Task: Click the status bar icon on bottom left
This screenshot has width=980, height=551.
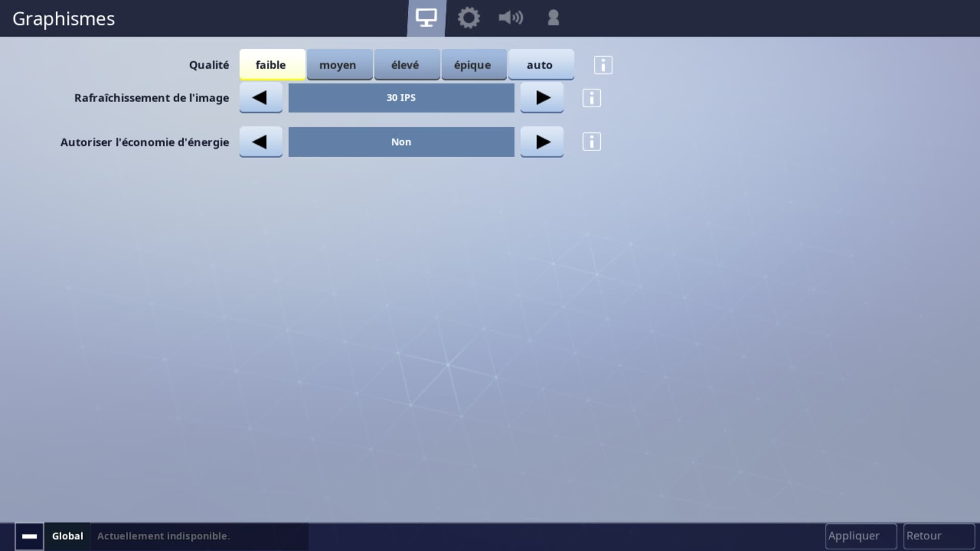Action: 28,536
